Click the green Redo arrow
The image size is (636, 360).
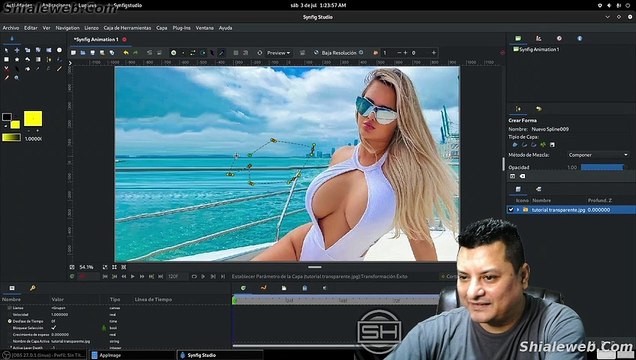click(x=135, y=53)
